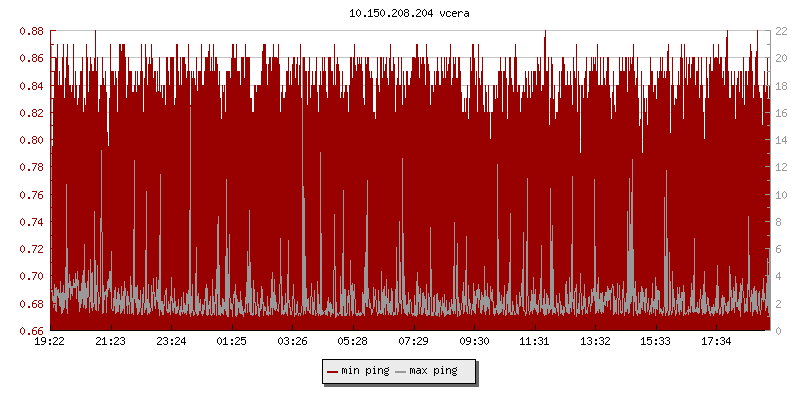Click the 15:33 time axis label
800x400 pixels.
656,342
